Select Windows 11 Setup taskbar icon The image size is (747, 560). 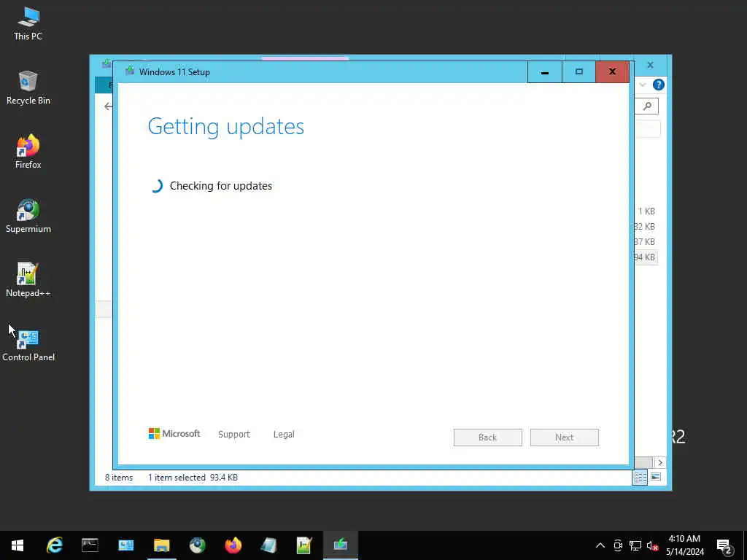[340, 545]
